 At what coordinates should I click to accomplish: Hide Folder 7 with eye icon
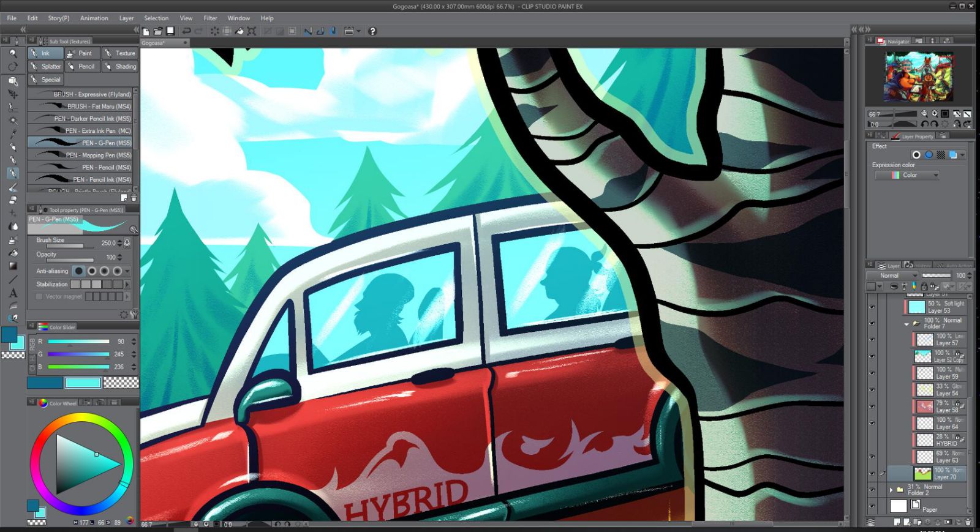click(x=872, y=324)
